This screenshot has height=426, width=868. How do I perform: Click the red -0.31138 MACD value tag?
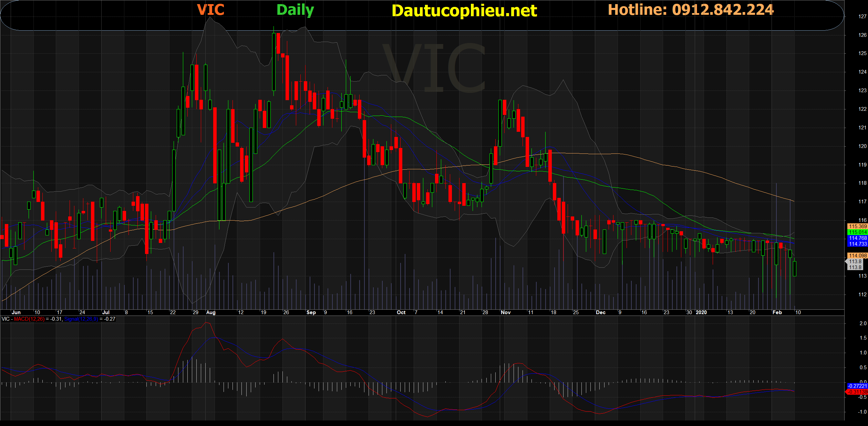[857, 392]
